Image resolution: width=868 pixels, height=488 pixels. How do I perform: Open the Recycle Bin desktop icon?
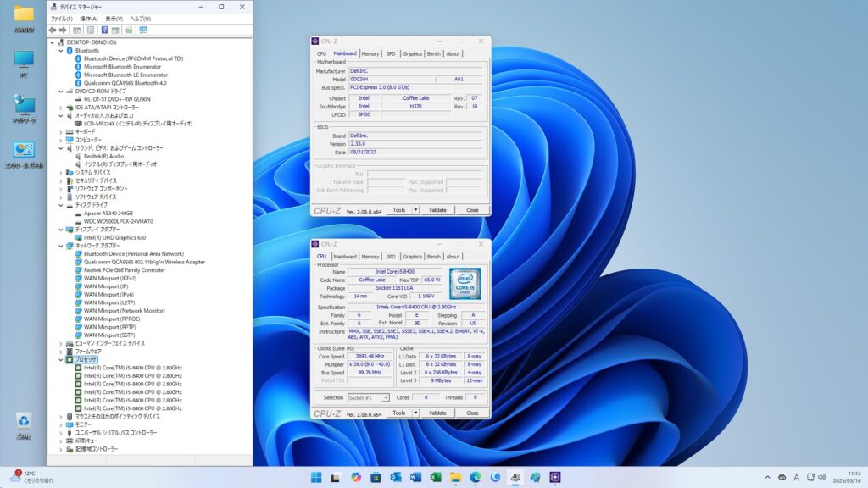point(24,422)
